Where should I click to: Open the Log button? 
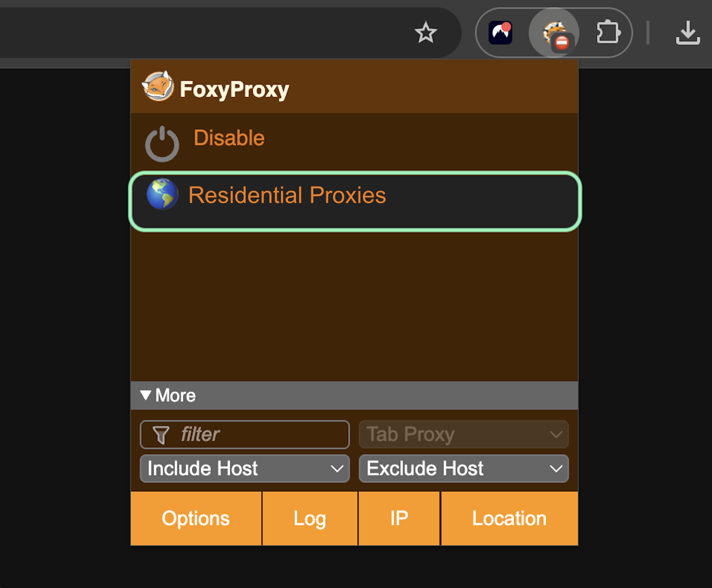tap(310, 519)
